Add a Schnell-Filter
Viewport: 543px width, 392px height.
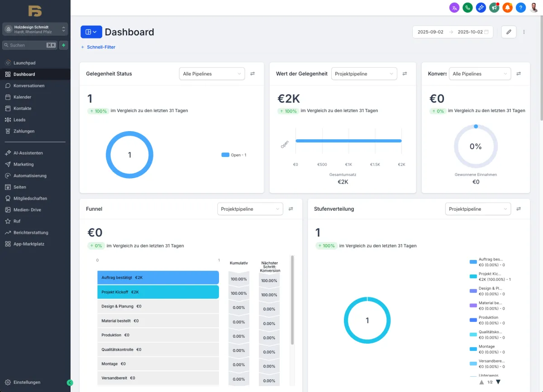tap(98, 47)
